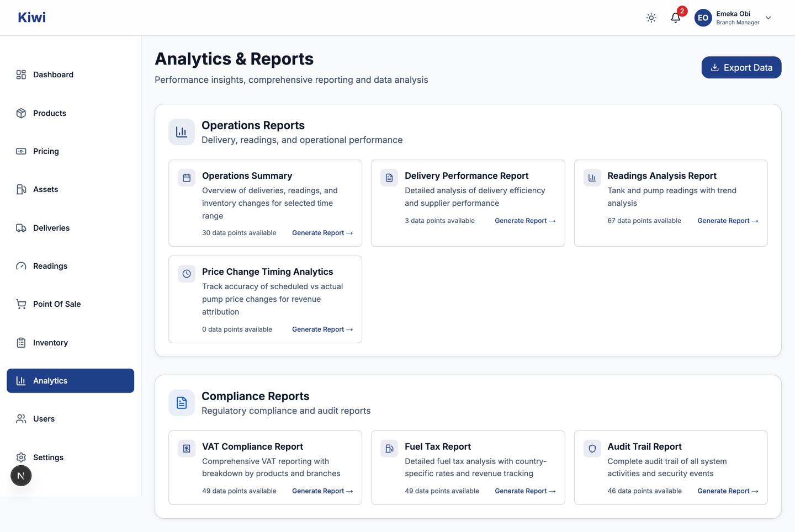Open the Inventory label in sidebar
795x532 pixels.
click(50, 343)
